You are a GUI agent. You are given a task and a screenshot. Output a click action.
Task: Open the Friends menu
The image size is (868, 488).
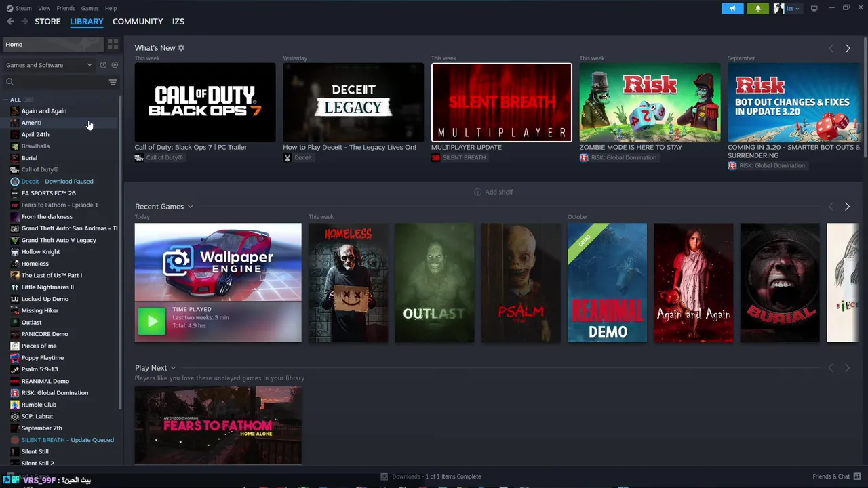point(66,8)
